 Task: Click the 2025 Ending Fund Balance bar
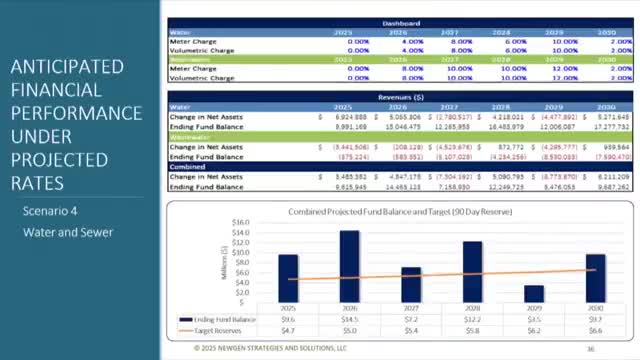288,279
